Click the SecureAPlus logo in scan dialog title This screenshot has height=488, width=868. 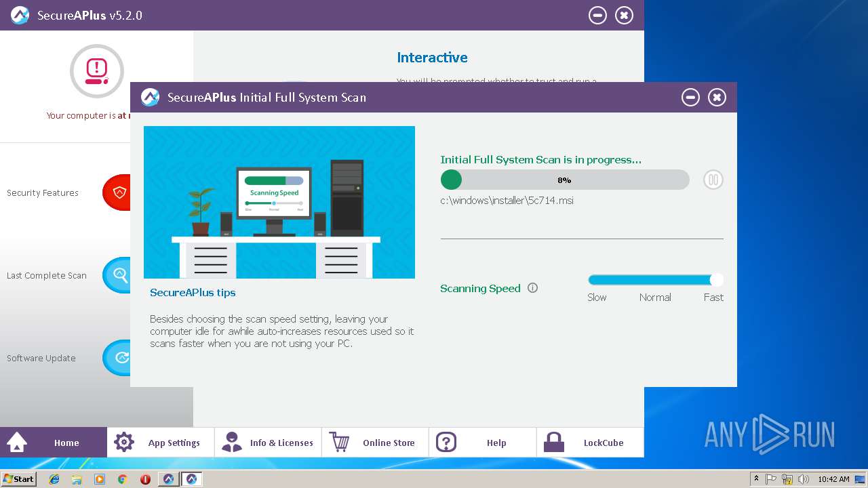(150, 98)
